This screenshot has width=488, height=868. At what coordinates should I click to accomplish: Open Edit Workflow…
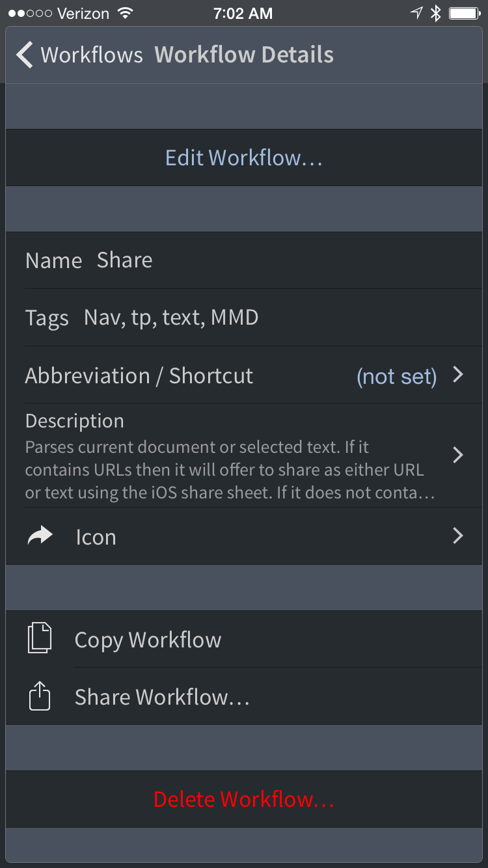point(244,157)
